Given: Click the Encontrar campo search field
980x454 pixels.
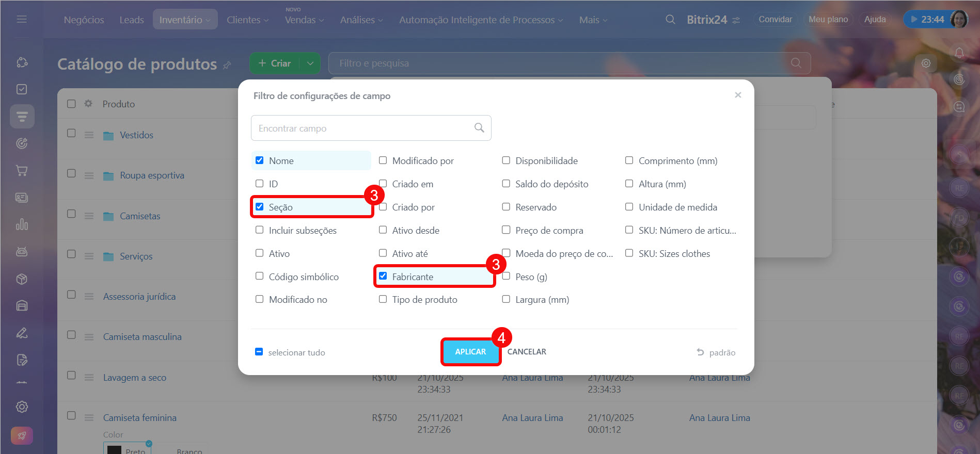Looking at the screenshot, I should [364, 128].
